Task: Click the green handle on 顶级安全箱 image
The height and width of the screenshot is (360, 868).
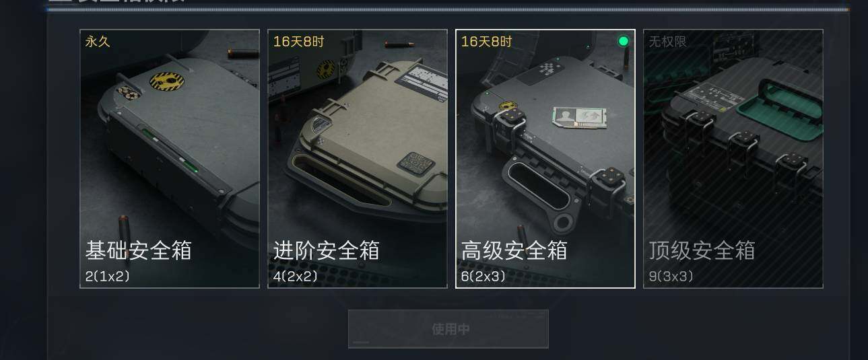Action: pos(778,109)
